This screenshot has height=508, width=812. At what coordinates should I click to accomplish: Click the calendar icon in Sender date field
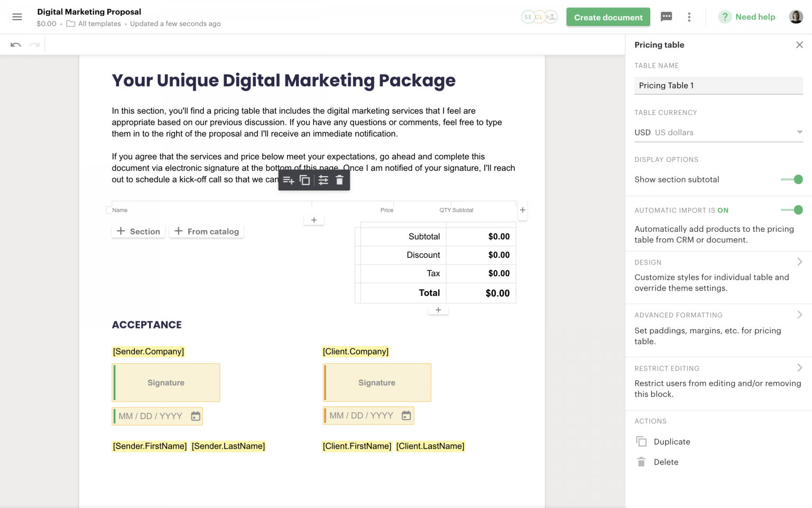click(195, 416)
